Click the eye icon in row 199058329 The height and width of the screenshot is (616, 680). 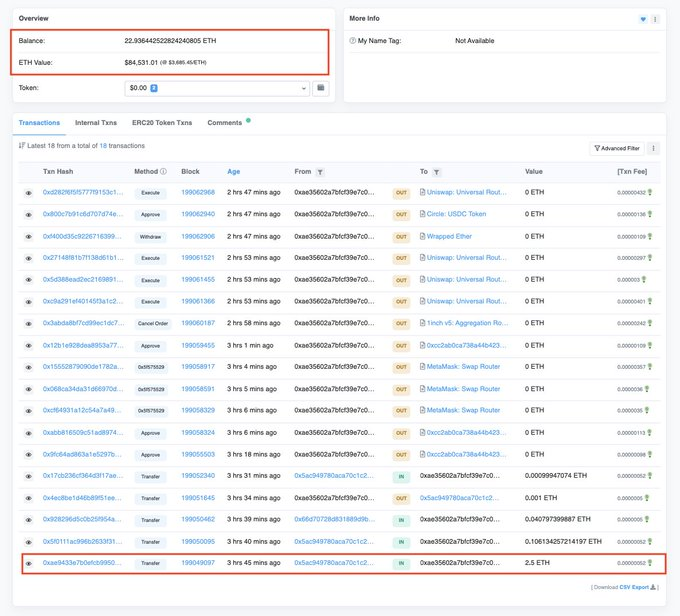(x=29, y=411)
